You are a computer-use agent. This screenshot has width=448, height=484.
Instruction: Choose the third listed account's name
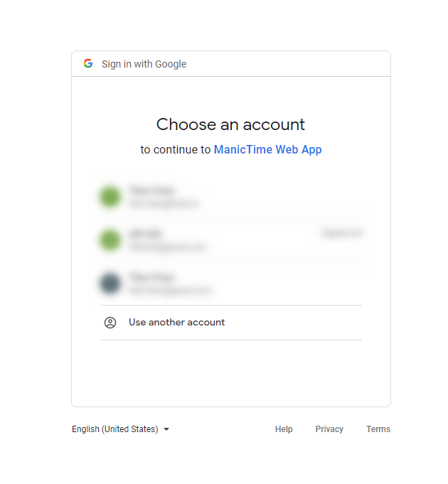[151, 277]
